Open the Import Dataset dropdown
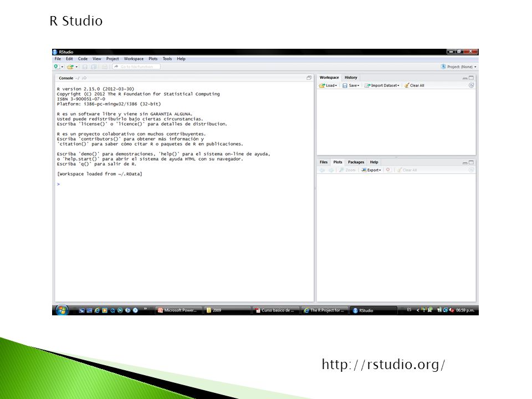This screenshot has width=532, height=399. tap(382, 85)
